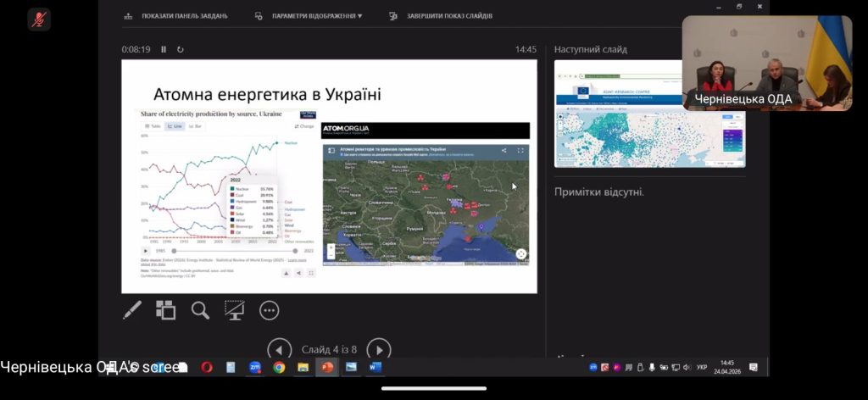Screen dimensions: 868x400
Task: Open Word from the taskbar
Action: tap(376, 367)
